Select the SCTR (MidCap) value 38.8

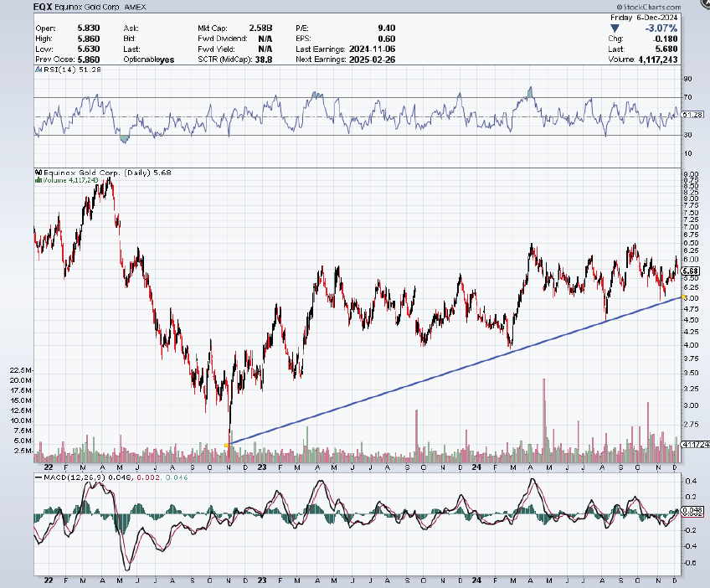pyautogui.click(x=264, y=59)
